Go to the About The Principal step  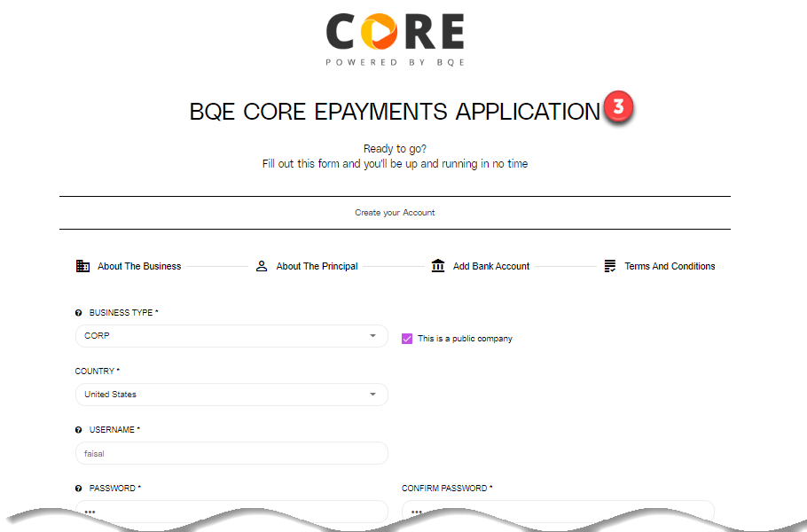[x=307, y=266]
